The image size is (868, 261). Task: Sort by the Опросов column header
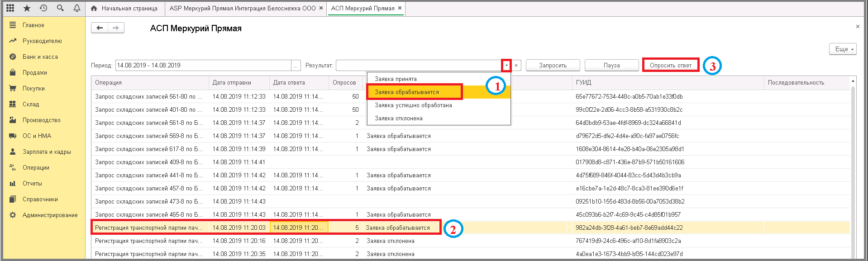tap(346, 83)
